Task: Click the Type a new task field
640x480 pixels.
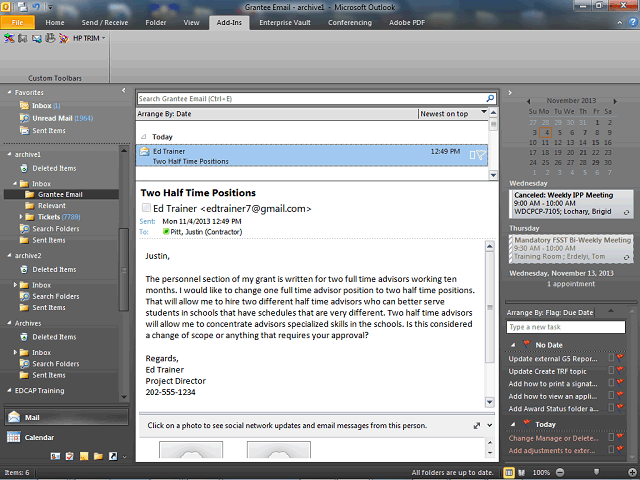Action: [x=566, y=327]
